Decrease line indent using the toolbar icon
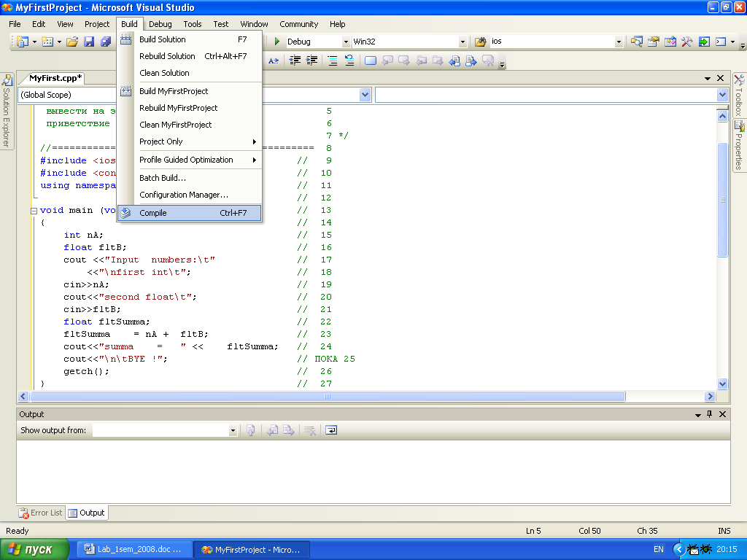The width and height of the screenshot is (747, 560). tap(295, 61)
